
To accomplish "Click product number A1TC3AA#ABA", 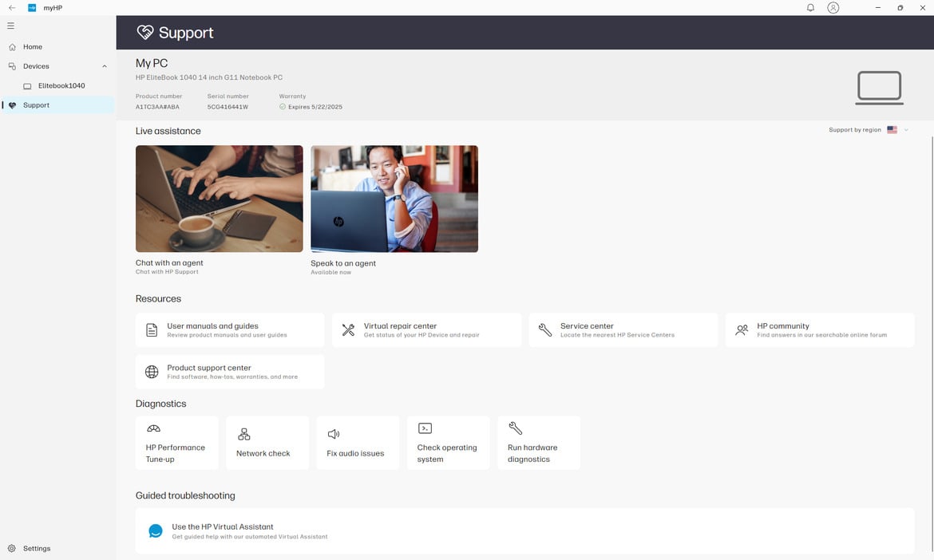I will [x=157, y=107].
